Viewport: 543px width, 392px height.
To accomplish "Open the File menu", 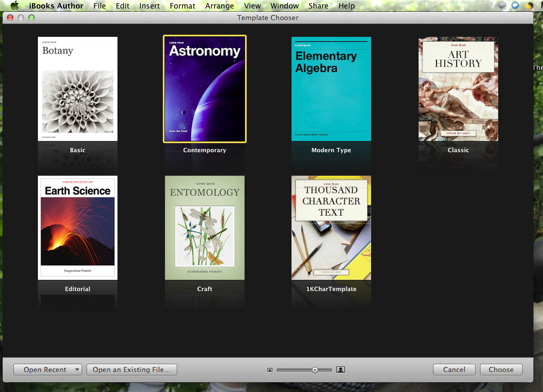I will pyautogui.click(x=99, y=6).
